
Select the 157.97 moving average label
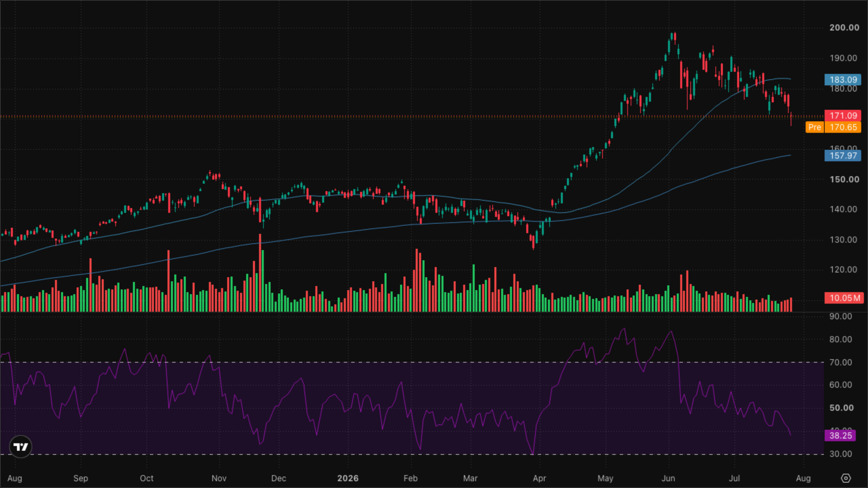coord(843,156)
